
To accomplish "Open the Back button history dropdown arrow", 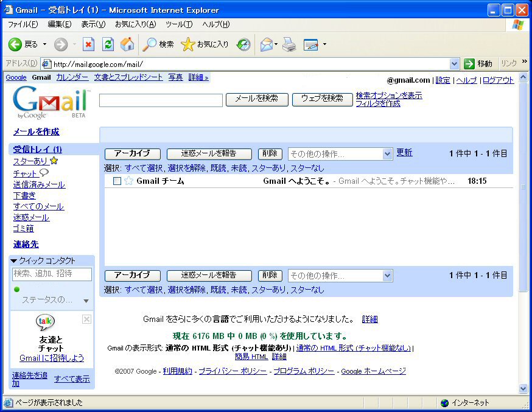I will pyautogui.click(x=44, y=44).
